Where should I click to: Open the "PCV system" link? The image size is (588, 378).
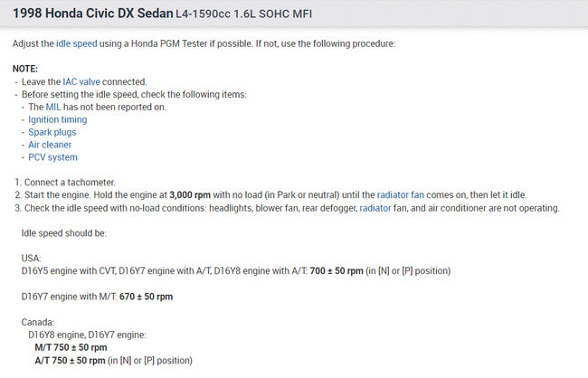(x=52, y=157)
